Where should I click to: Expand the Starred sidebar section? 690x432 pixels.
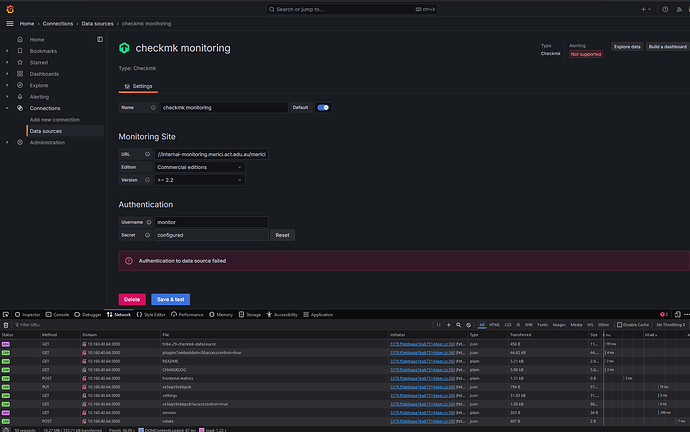tap(7, 62)
